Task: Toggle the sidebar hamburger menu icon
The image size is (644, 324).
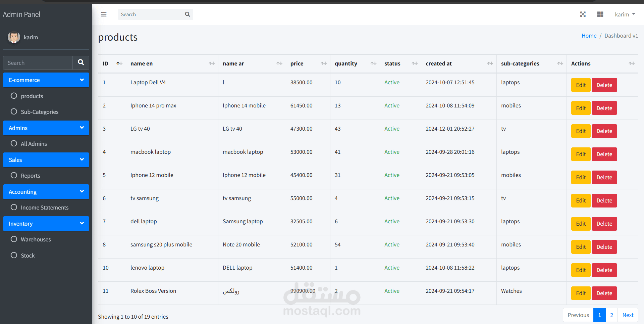Action: (104, 14)
